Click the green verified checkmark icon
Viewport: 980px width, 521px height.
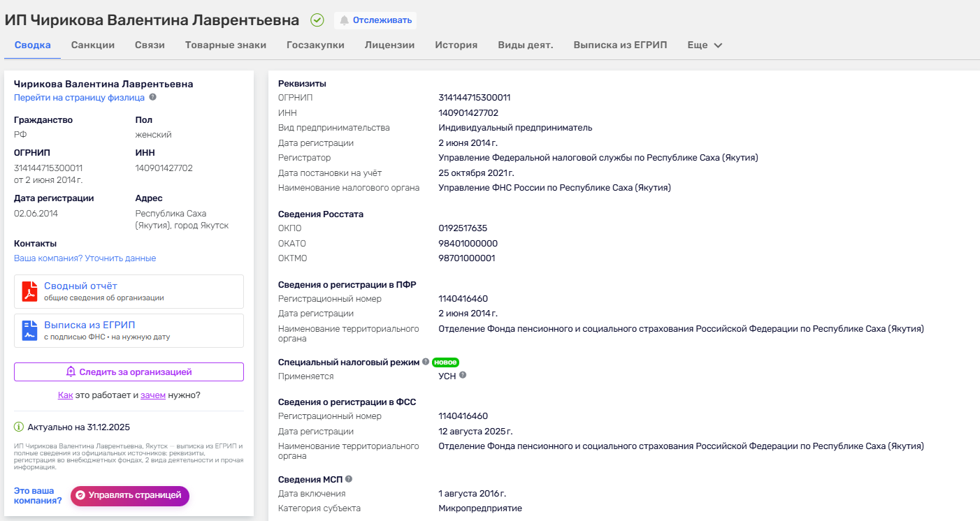point(317,20)
